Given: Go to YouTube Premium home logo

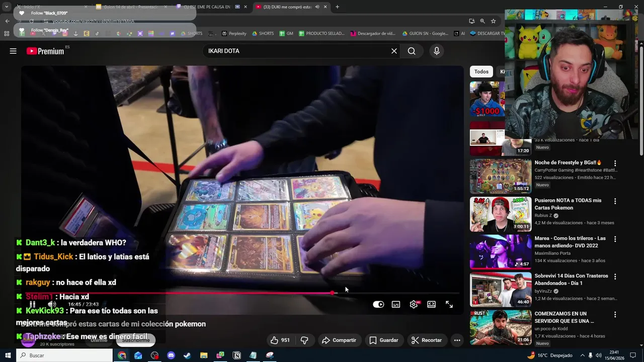Looking at the screenshot, I should (x=45, y=51).
